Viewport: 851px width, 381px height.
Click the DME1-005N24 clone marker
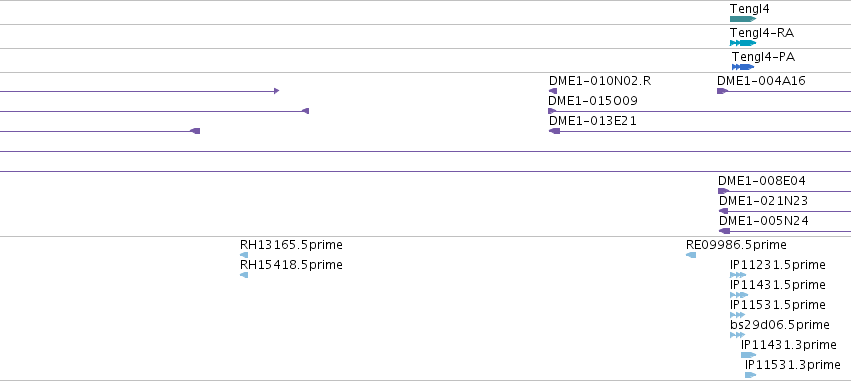point(725,231)
